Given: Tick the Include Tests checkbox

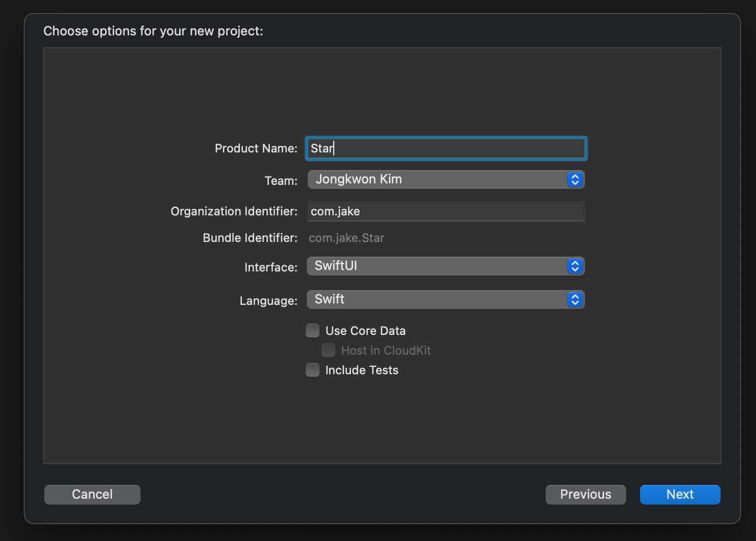Looking at the screenshot, I should 313,370.
